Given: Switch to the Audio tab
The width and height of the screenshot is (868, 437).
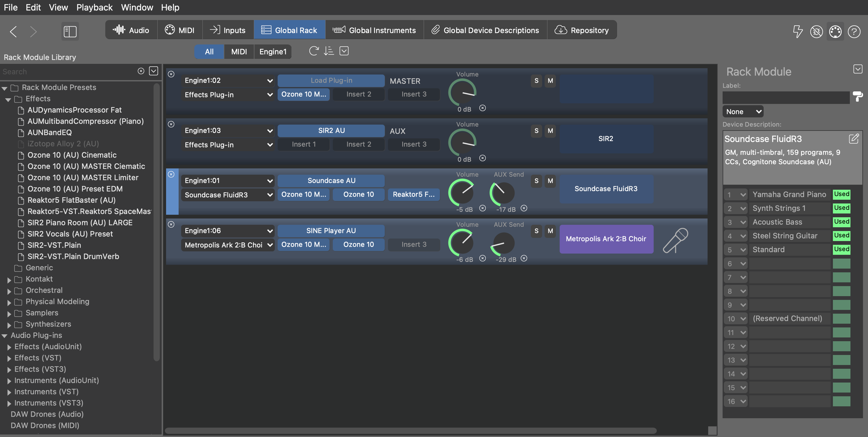Looking at the screenshot, I should (131, 30).
